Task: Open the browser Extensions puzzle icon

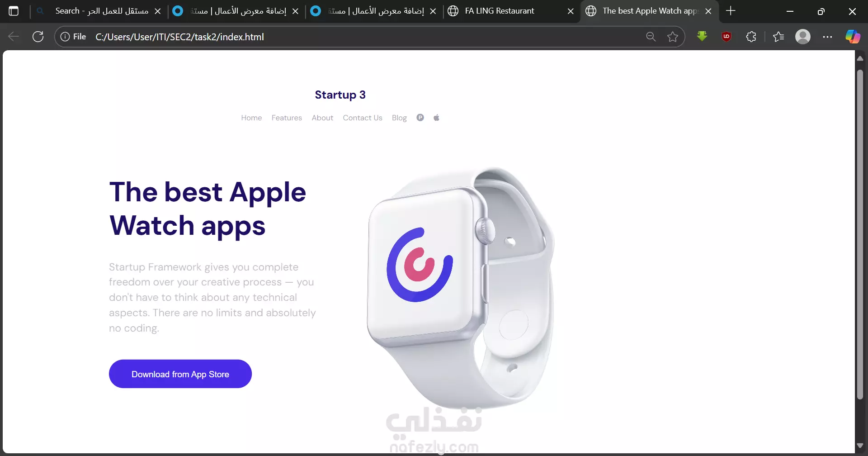Action: pos(751,37)
